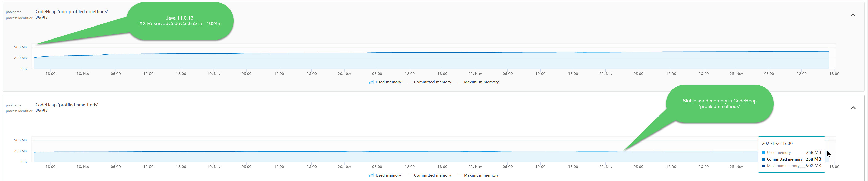Viewport: 868px width, 181px height.
Task: Click 250 MB axis label in top chart
Action: (x=20, y=58)
